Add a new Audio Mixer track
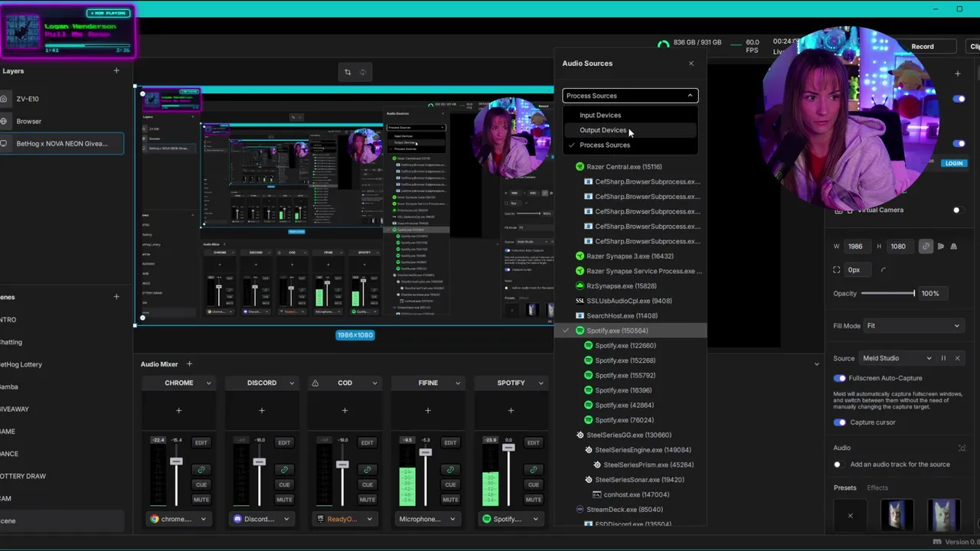The width and height of the screenshot is (980, 551). 189,364
